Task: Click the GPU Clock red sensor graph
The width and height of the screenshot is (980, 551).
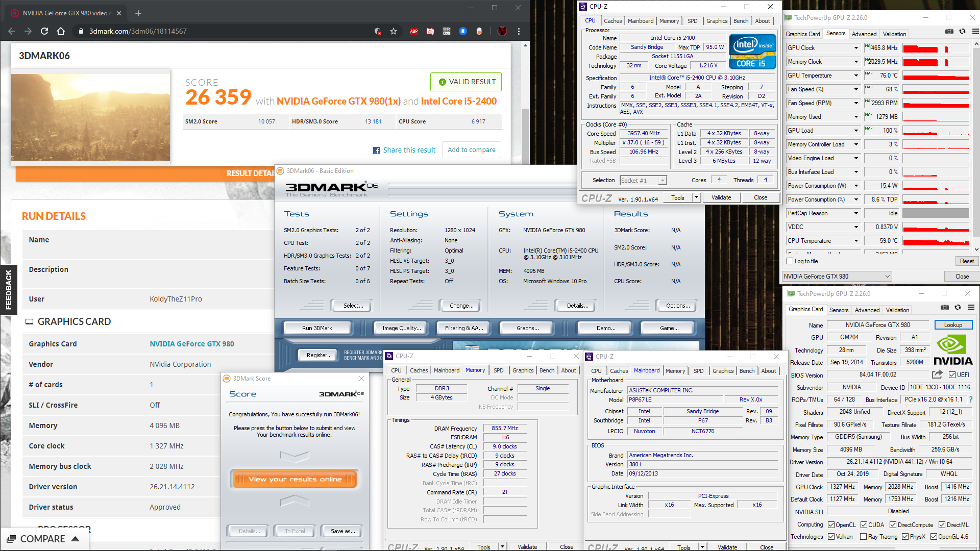Action: [x=936, y=48]
